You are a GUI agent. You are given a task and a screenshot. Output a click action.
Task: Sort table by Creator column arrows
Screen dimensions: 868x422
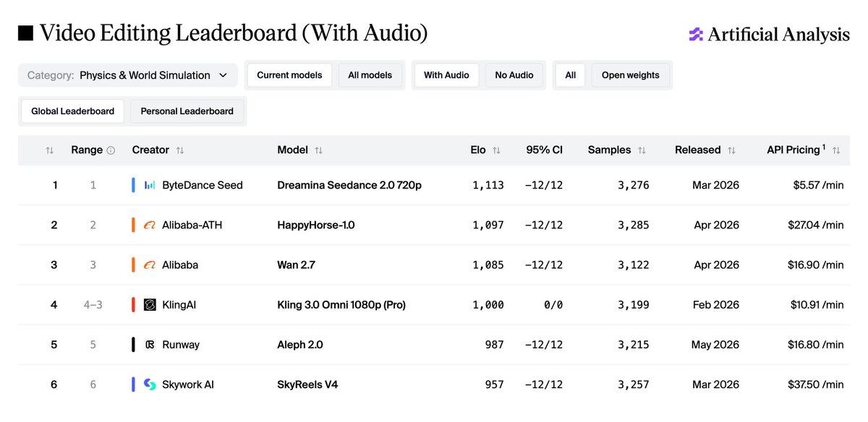point(180,150)
